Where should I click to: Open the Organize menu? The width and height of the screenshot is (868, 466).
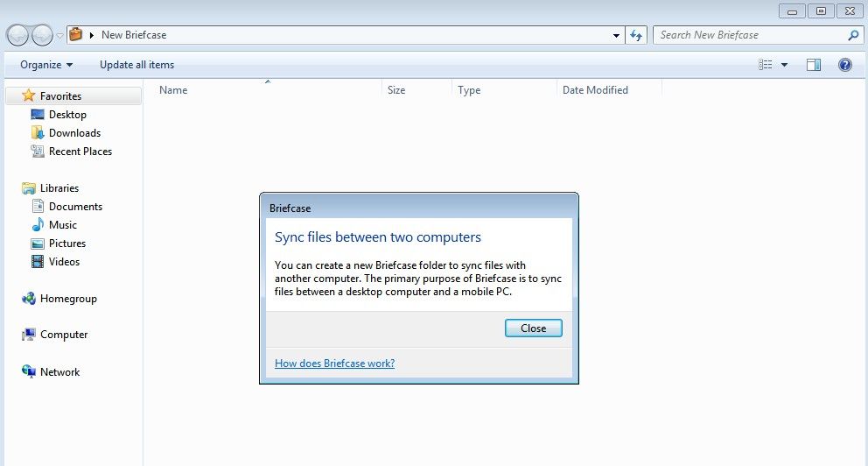46,65
